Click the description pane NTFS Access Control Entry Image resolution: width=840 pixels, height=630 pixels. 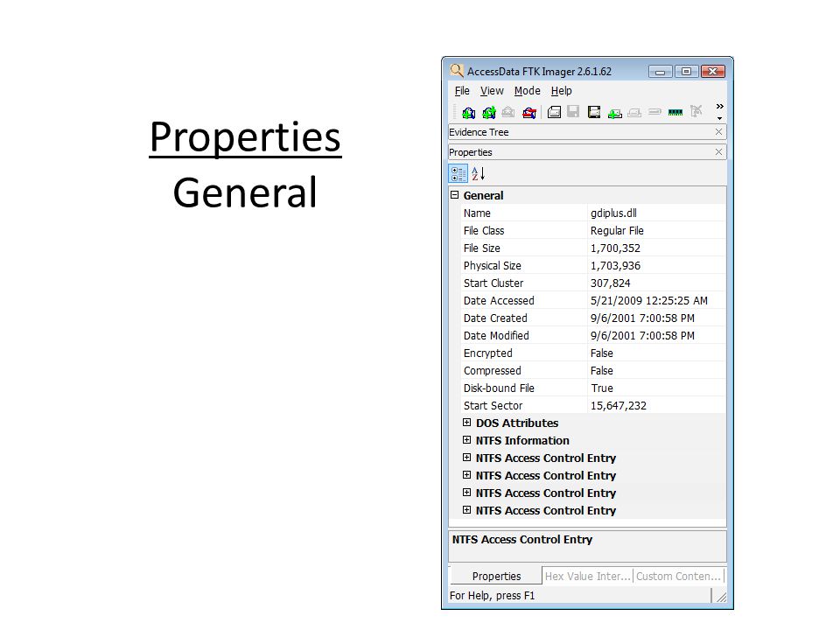(521, 540)
